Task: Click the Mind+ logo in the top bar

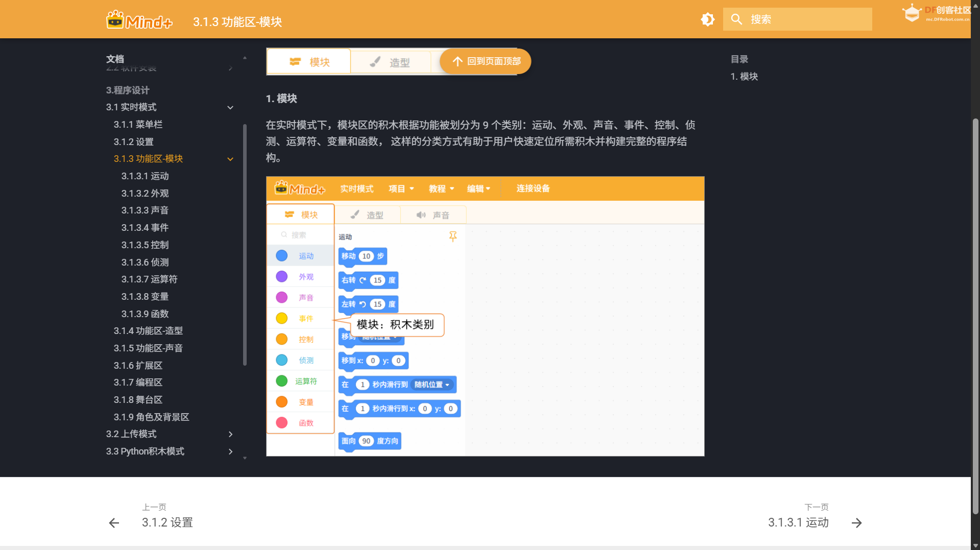Action: pyautogui.click(x=138, y=19)
